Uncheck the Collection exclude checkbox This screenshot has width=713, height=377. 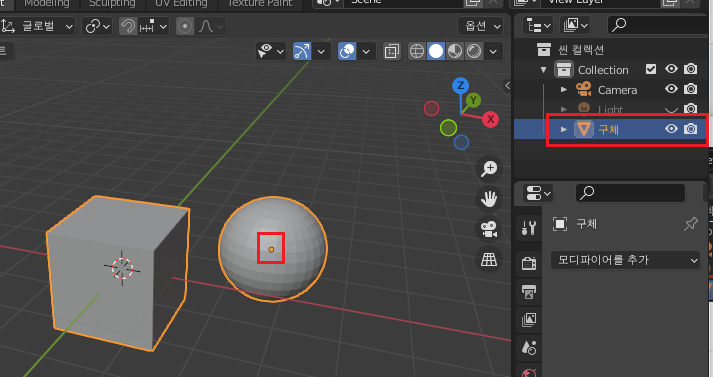(x=651, y=69)
